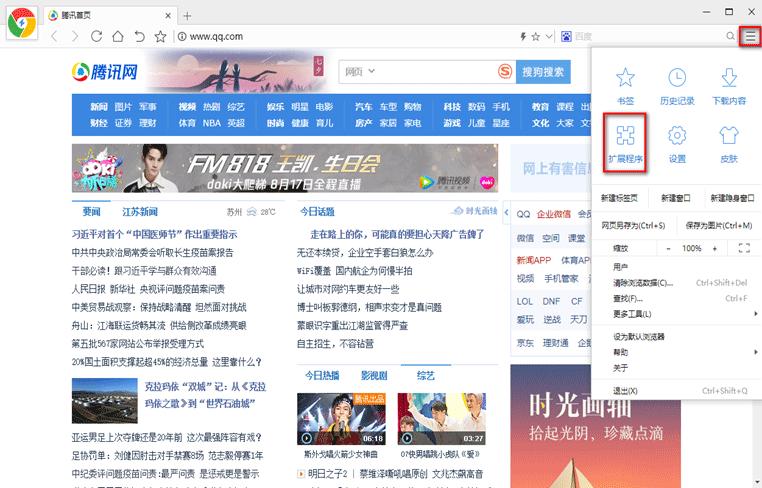Switch to the 影视剧 tab
Viewport: 762px width, 488px height.
coord(374,376)
